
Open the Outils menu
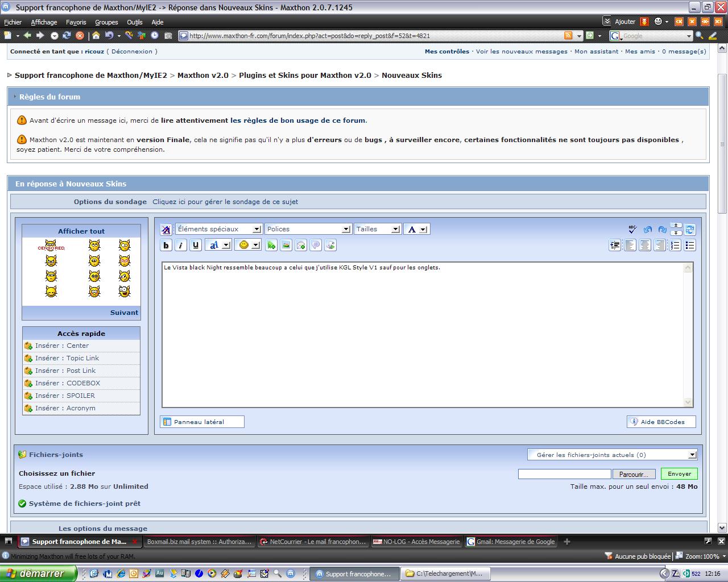(135, 22)
